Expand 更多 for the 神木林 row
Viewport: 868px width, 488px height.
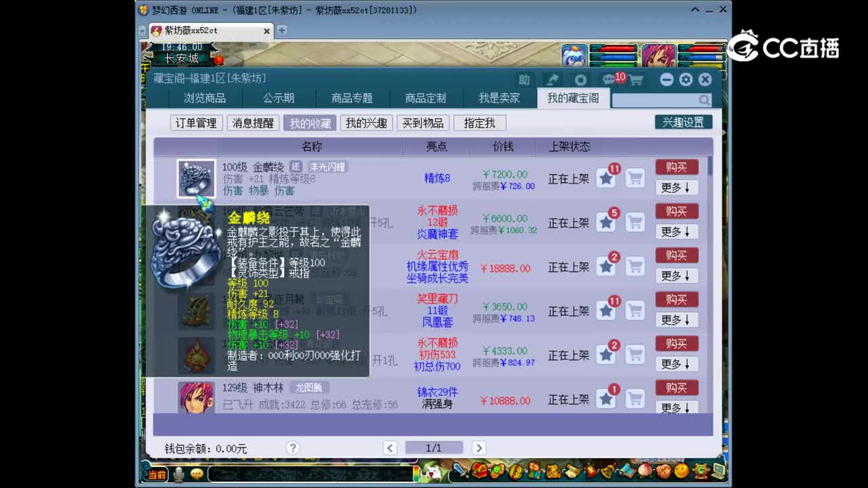coord(677,407)
